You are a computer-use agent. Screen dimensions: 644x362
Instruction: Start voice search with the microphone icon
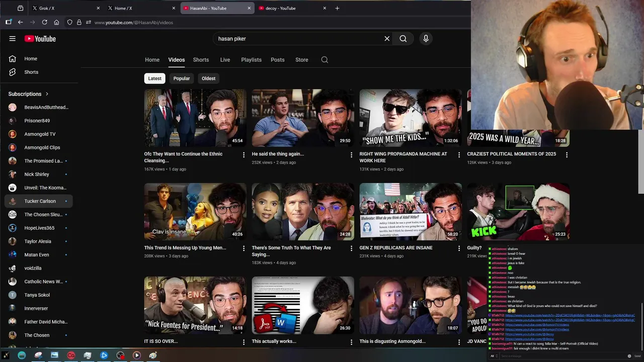point(426,39)
